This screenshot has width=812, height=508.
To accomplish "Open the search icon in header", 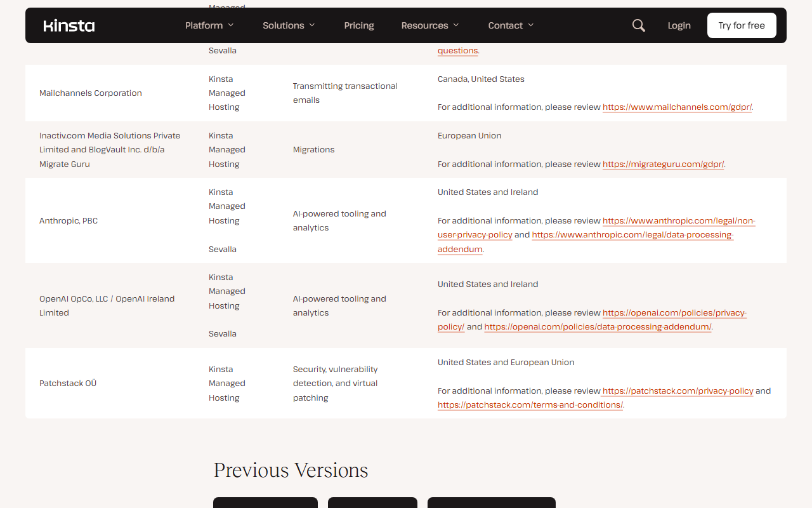I will (x=639, y=25).
